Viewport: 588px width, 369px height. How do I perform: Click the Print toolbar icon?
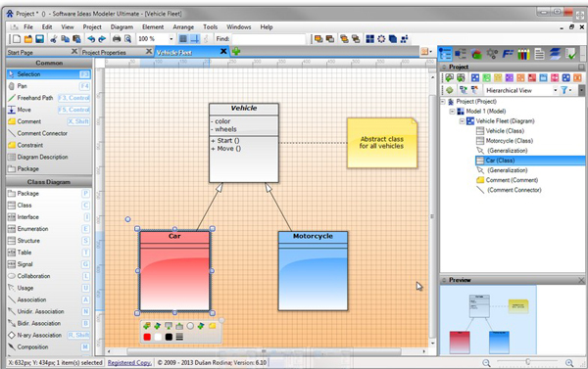click(117, 38)
